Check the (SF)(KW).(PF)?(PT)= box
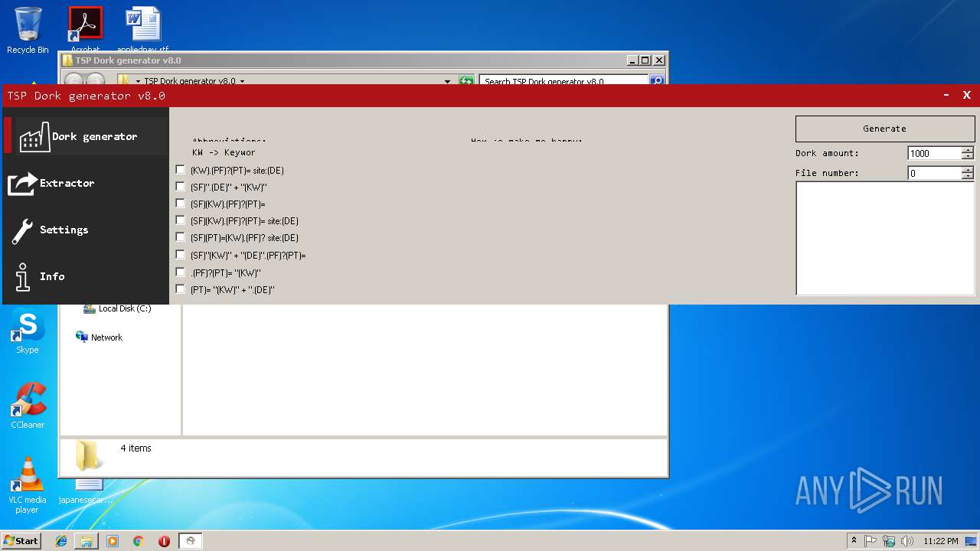This screenshot has width=980, height=551. pyautogui.click(x=180, y=204)
